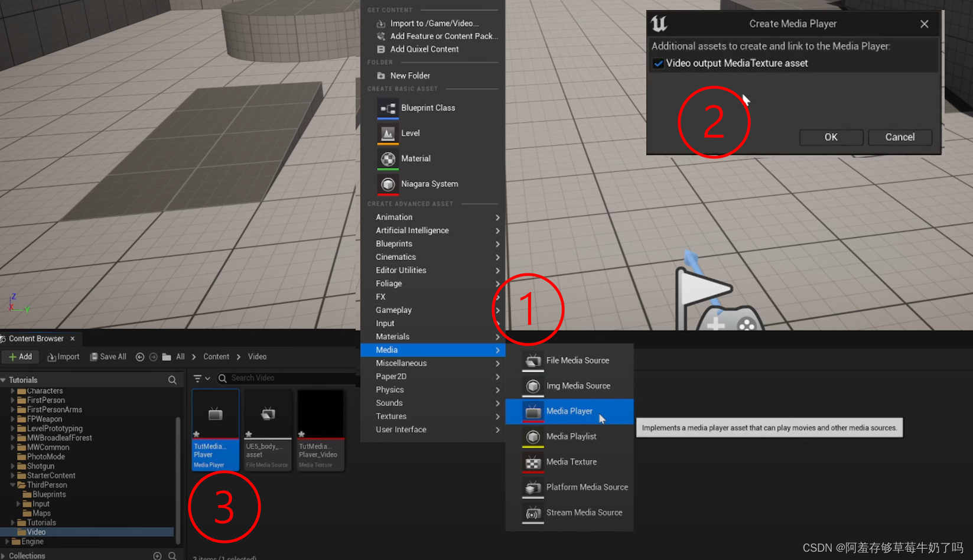Select Stream Media Source from the submenu

click(x=584, y=512)
